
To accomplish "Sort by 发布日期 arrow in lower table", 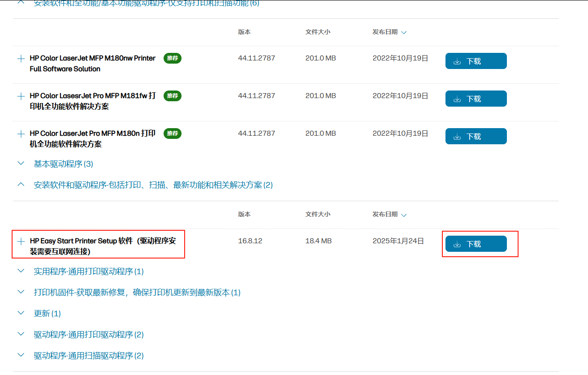I will [404, 215].
